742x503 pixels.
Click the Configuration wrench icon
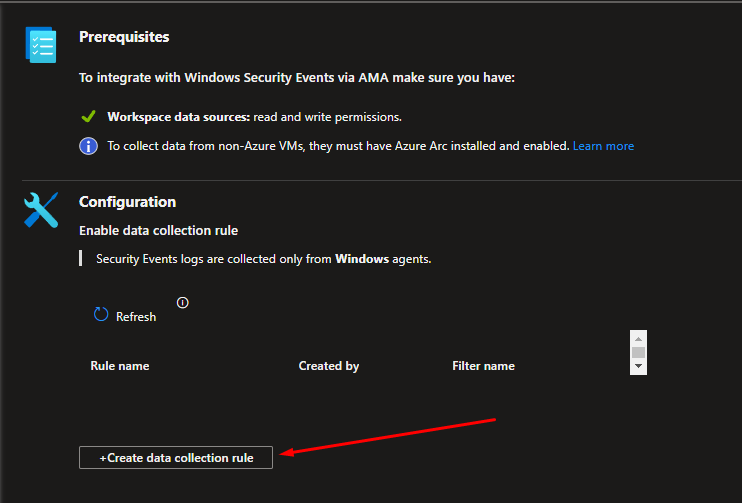tap(41, 210)
